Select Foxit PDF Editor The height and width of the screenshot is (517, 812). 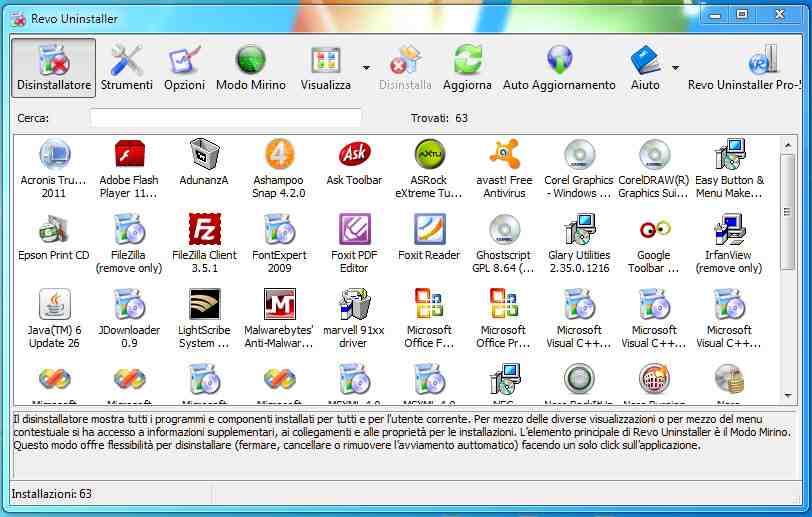(354, 244)
